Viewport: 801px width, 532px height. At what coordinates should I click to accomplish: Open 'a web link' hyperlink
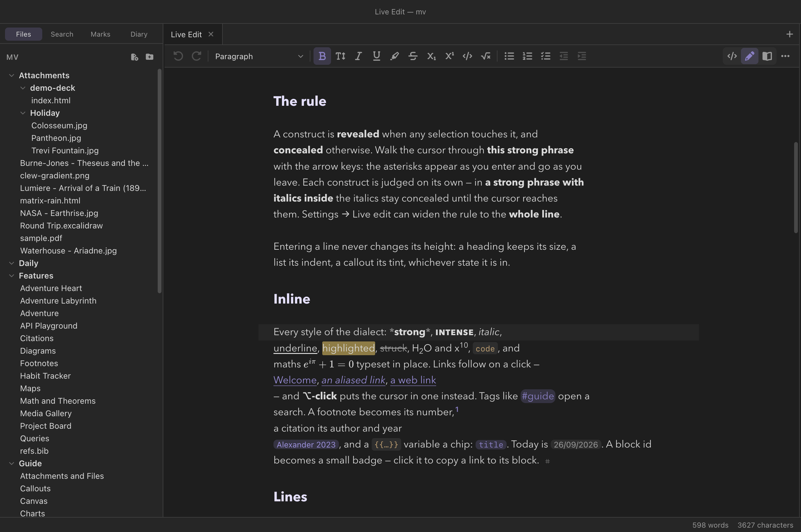[x=413, y=380]
